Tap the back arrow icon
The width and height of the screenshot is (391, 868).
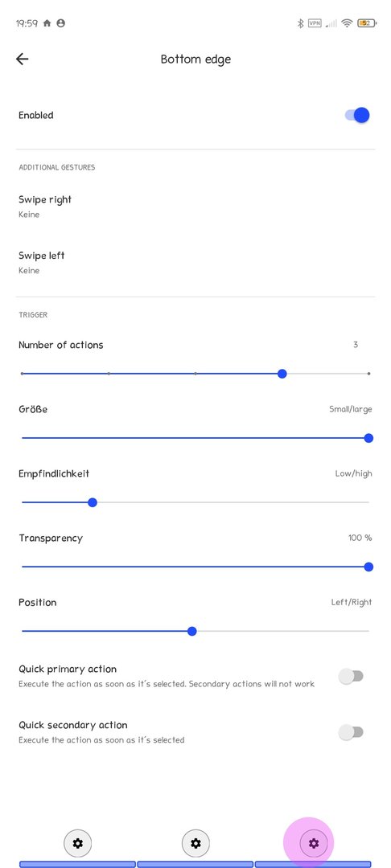[x=23, y=59]
